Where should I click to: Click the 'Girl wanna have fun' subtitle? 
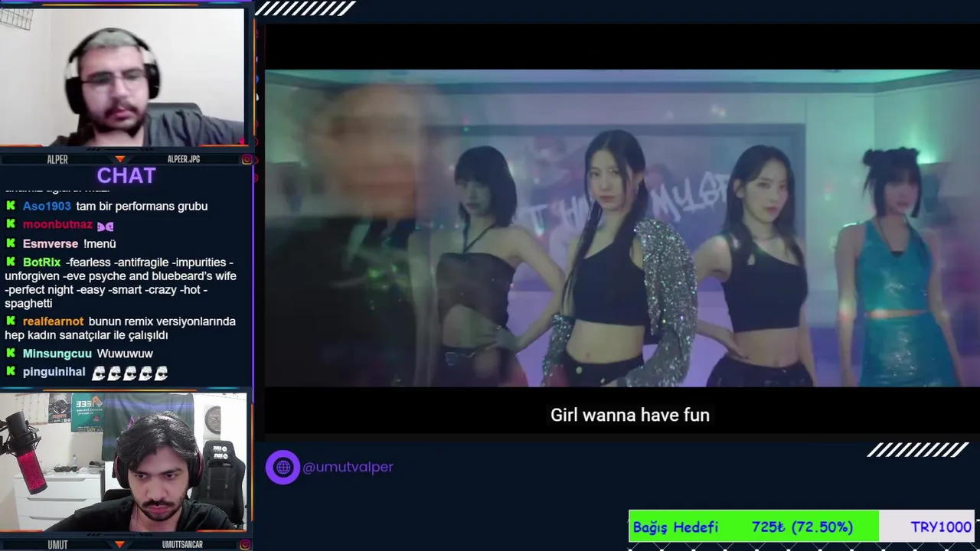click(x=630, y=416)
